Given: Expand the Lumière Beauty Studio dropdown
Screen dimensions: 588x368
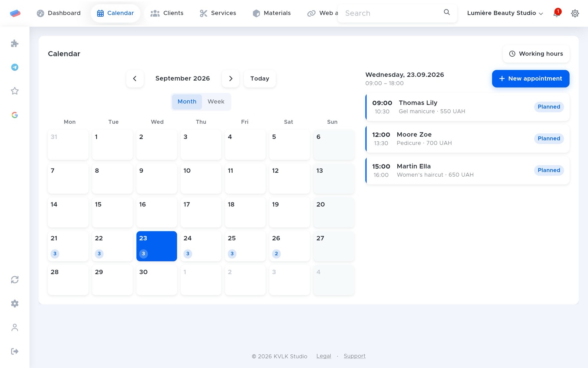Looking at the screenshot, I should pos(505,13).
